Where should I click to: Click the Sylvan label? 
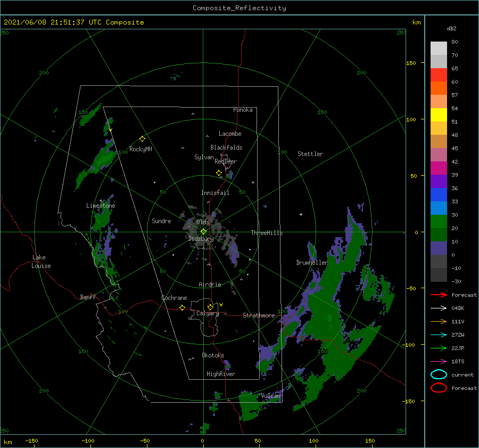click(204, 157)
